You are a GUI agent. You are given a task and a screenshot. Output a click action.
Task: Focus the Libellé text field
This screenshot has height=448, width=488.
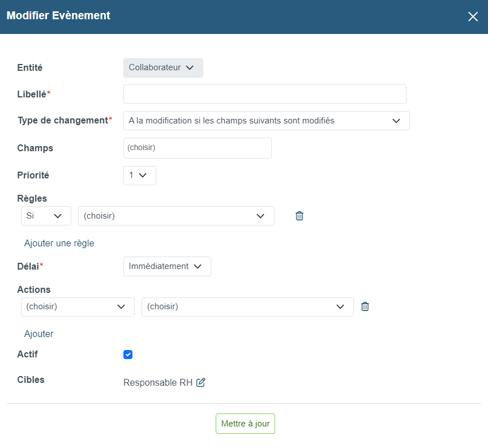[x=265, y=94]
